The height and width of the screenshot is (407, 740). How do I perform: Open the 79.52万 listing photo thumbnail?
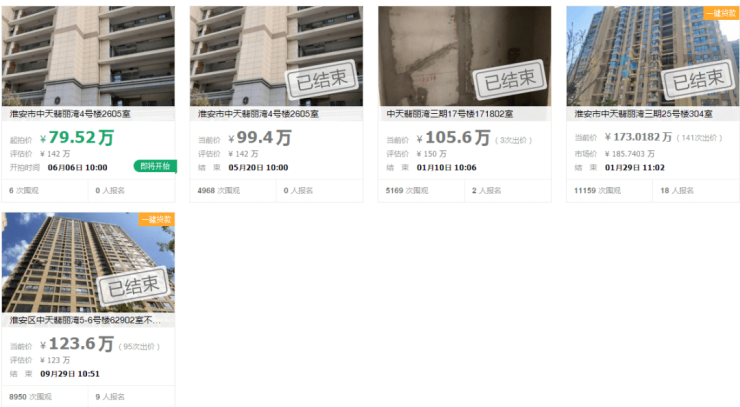tap(88, 56)
